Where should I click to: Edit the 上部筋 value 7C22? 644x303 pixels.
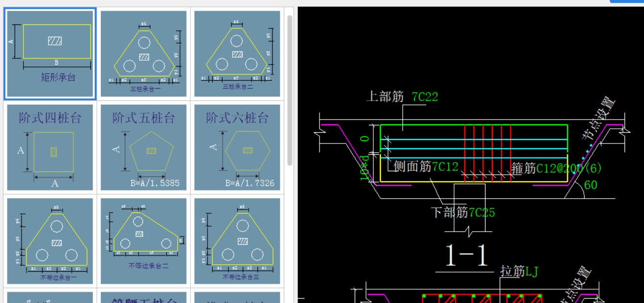point(425,97)
